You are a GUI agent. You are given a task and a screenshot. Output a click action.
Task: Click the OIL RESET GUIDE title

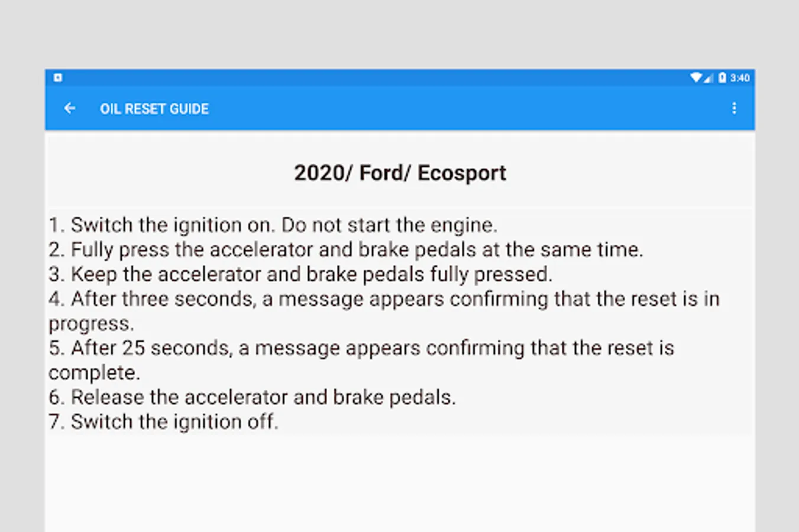point(154,109)
